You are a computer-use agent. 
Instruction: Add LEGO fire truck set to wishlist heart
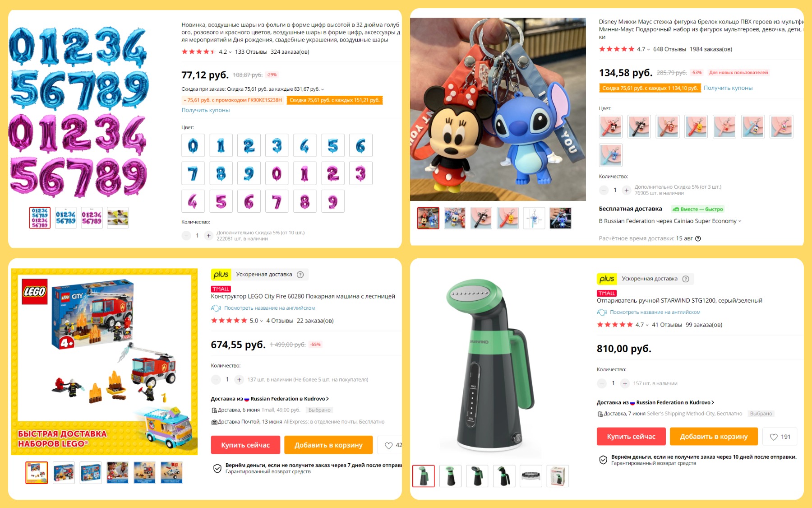pyautogui.click(x=388, y=445)
